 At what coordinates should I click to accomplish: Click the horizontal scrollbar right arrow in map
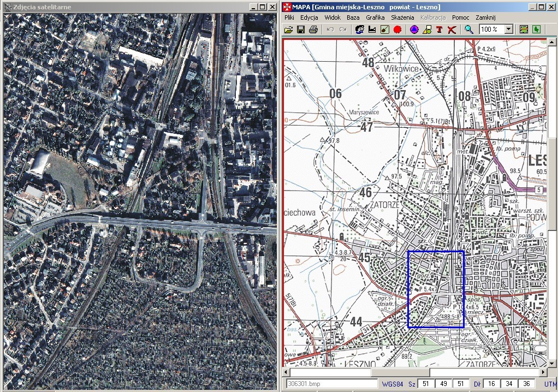[543, 372]
